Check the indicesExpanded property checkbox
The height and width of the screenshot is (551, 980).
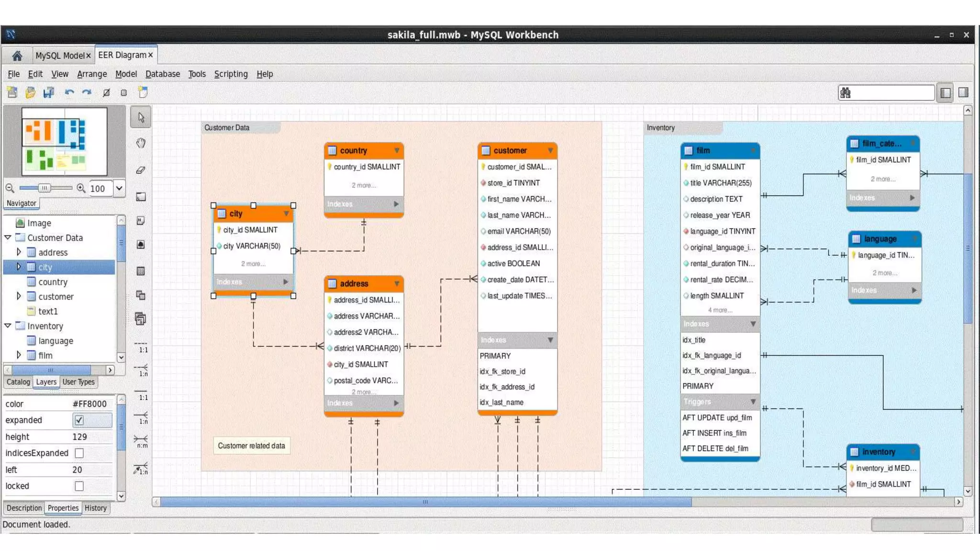pos(79,453)
